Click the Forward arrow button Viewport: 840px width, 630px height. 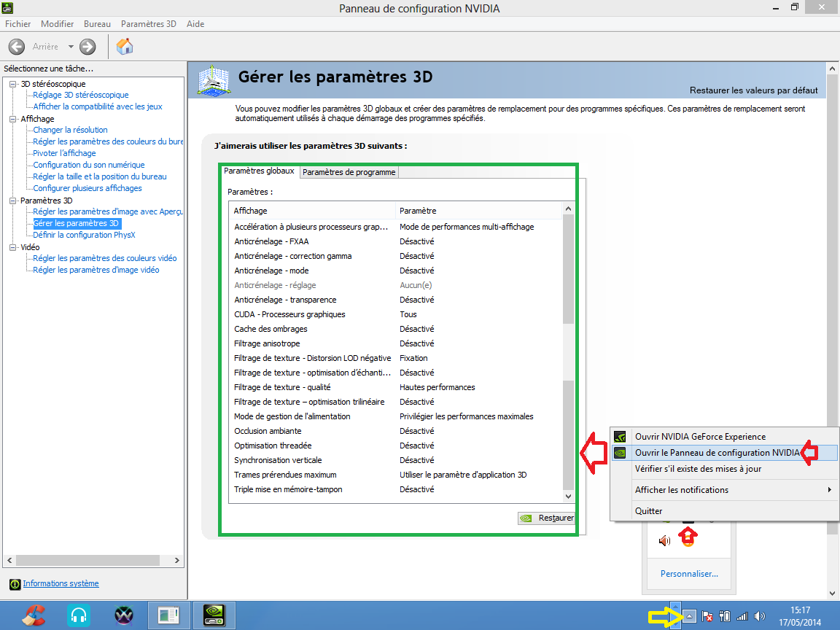87,47
